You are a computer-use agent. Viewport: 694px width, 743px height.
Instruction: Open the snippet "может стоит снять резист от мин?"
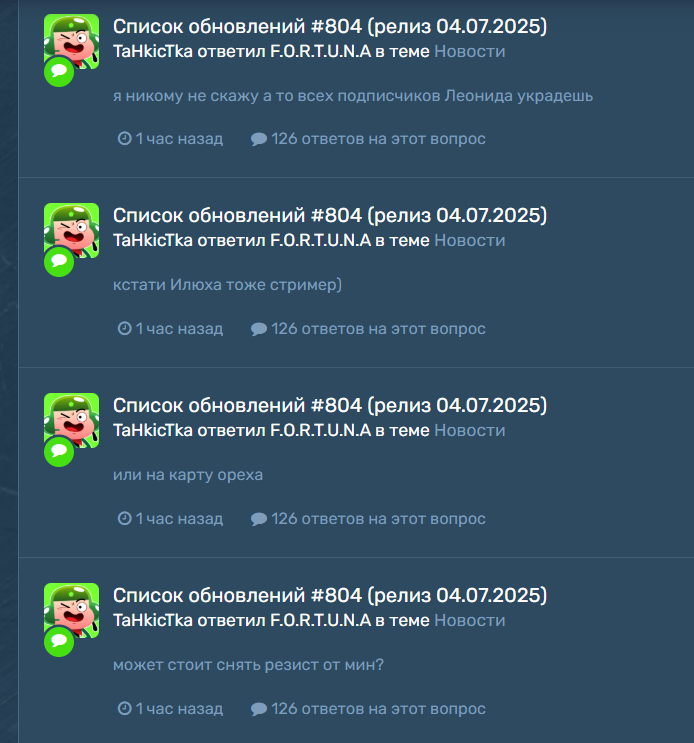click(248, 665)
